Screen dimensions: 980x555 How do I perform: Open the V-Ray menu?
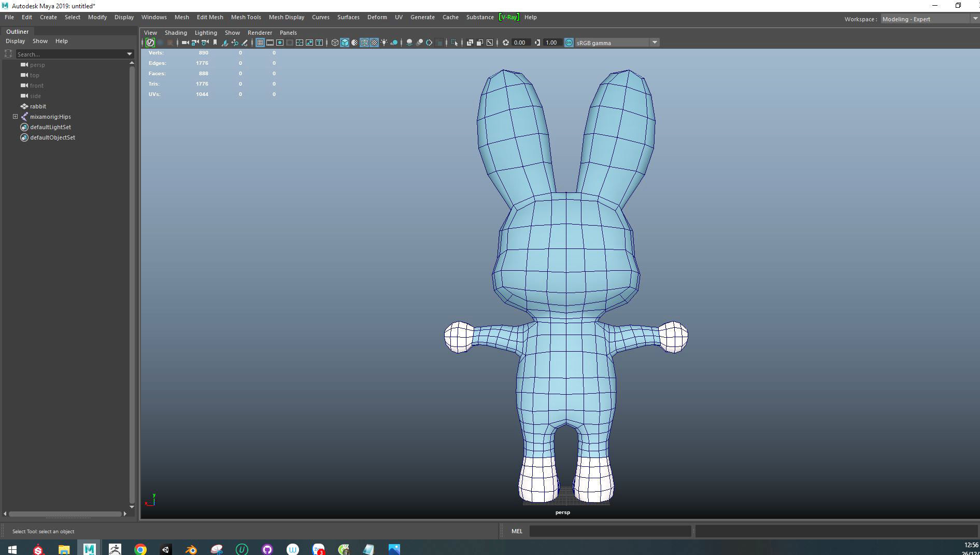(x=508, y=17)
